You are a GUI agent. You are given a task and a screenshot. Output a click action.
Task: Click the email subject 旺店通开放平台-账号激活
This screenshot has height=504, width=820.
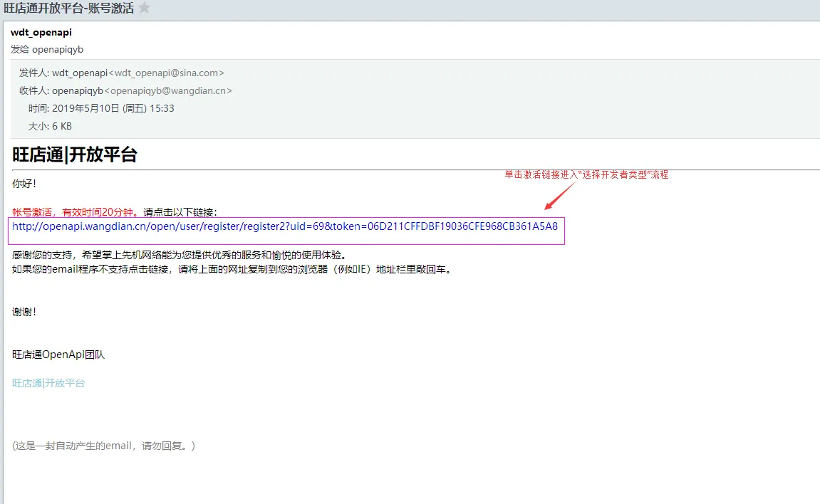(68, 8)
